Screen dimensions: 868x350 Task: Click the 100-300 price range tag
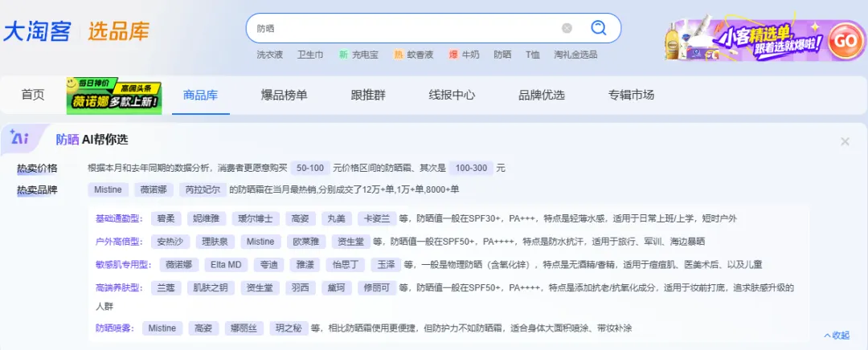(x=471, y=168)
